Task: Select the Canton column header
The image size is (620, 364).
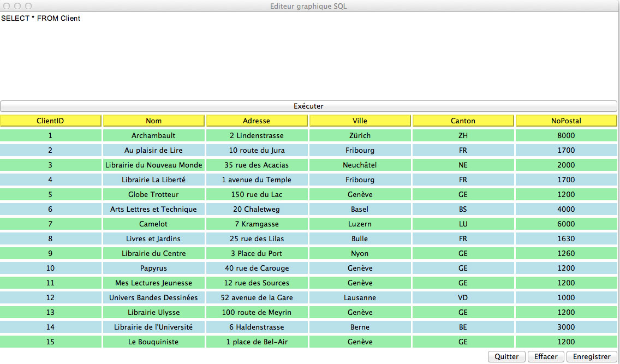Action: [463, 121]
